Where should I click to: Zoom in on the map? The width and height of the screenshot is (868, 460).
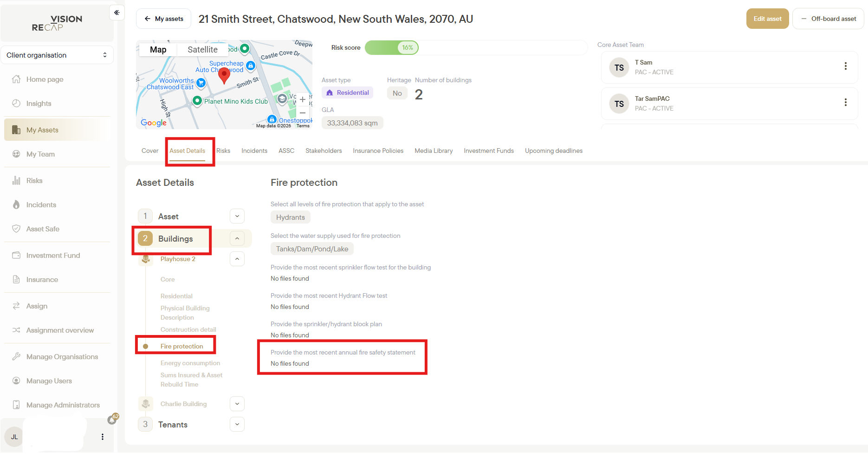tap(303, 99)
